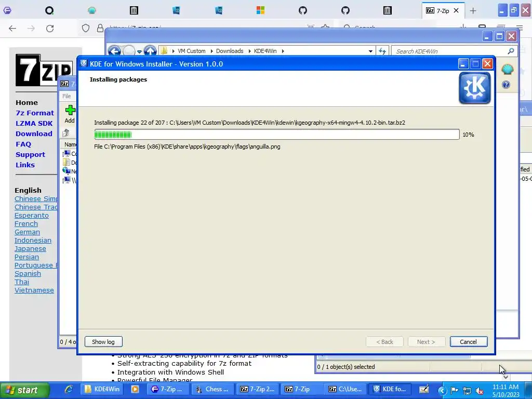The image size is (532, 399).
Task: Click the Windows start button
Action: point(25,390)
